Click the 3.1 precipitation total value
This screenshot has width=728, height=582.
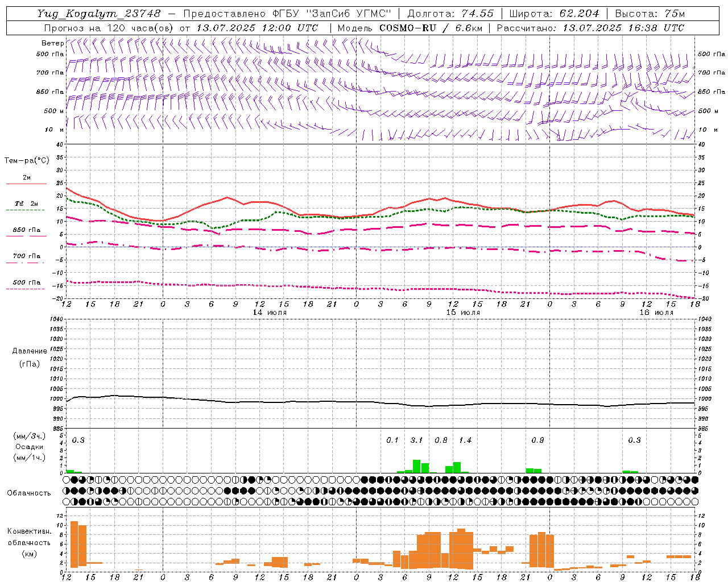point(416,440)
